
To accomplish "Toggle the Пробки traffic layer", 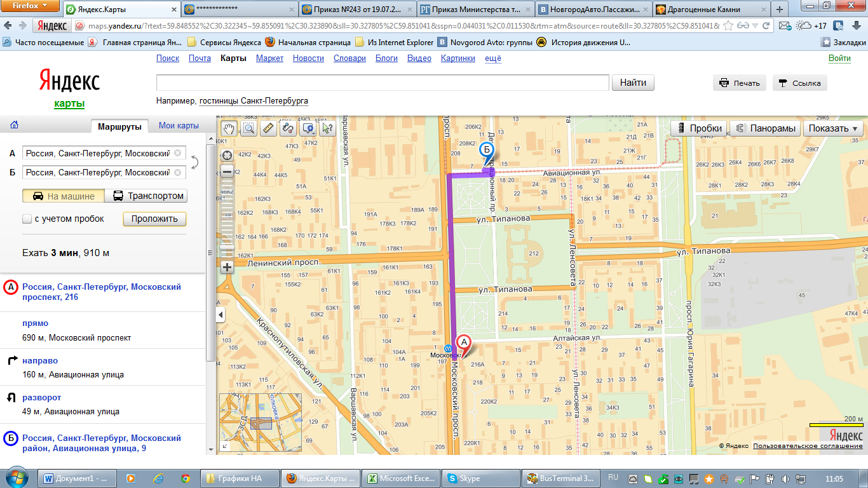I will click(699, 128).
